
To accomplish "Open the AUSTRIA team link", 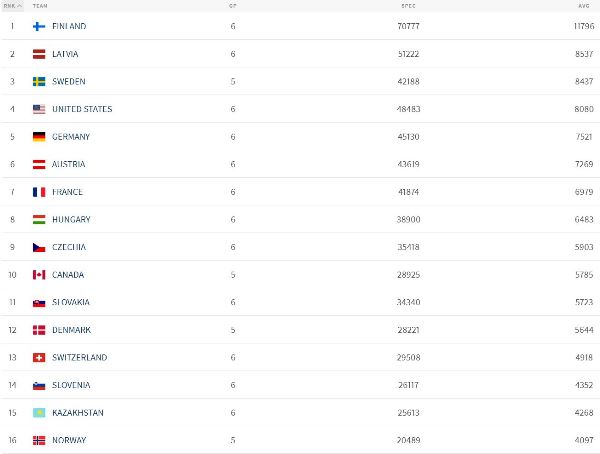I will tap(69, 164).
